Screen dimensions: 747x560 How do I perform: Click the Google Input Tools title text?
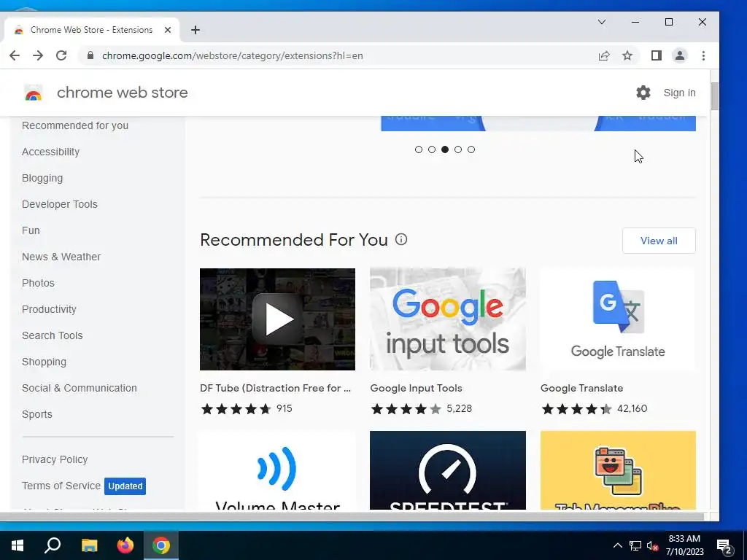click(x=416, y=388)
